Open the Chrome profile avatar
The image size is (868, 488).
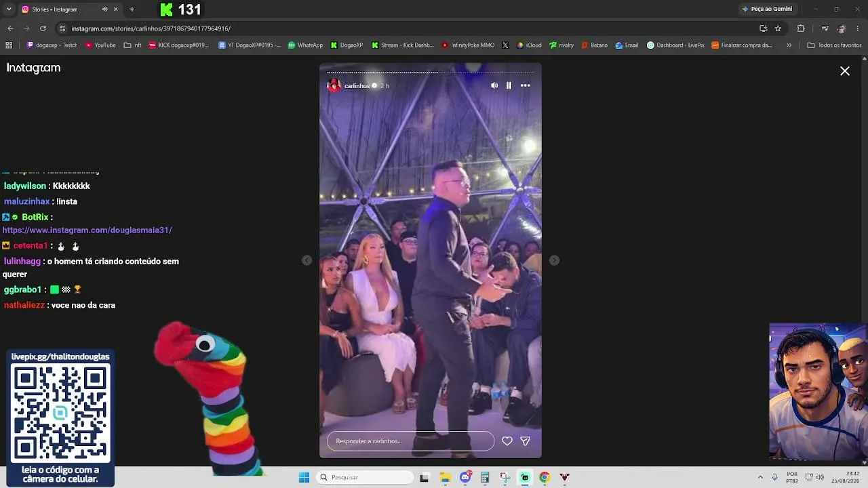point(842,28)
